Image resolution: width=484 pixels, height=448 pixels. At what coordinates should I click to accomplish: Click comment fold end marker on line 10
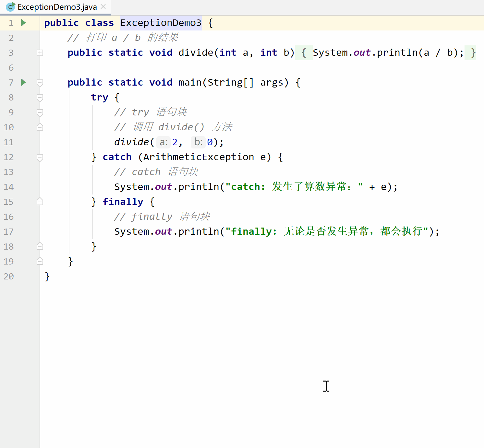pos(40,127)
